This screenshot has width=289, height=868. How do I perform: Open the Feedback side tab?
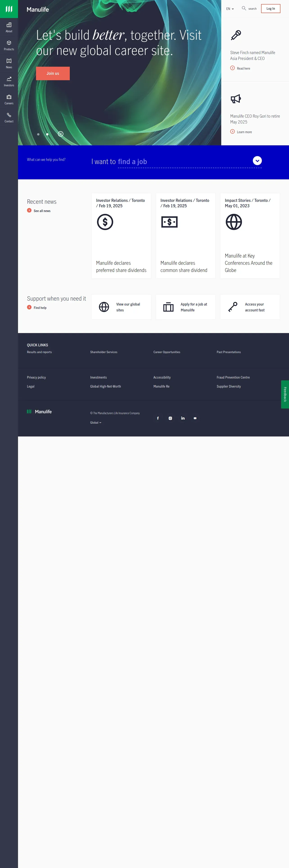[x=285, y=395]
